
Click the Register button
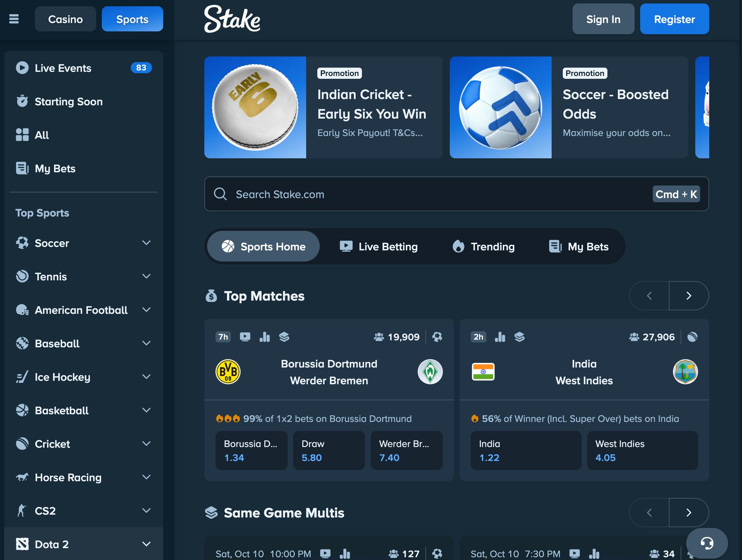(674, 19)
